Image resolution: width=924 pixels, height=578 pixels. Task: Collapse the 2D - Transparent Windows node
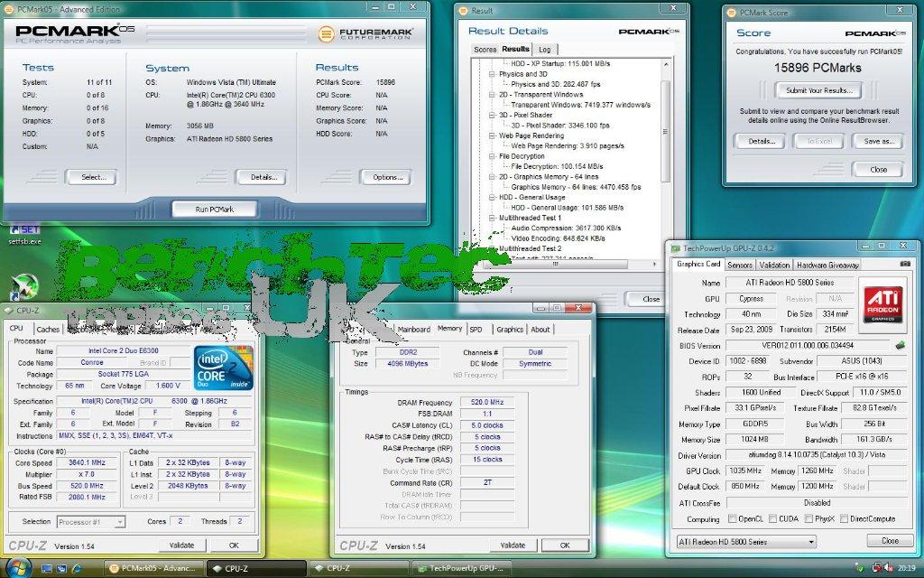[492, 94]
